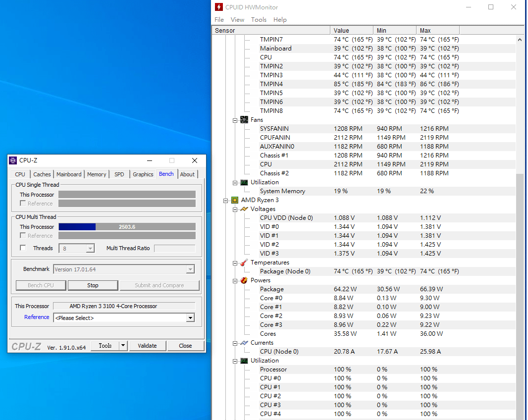
Task: Switch to the Mainboard tab in CPU-Z
Action: [x=69, y=174]
